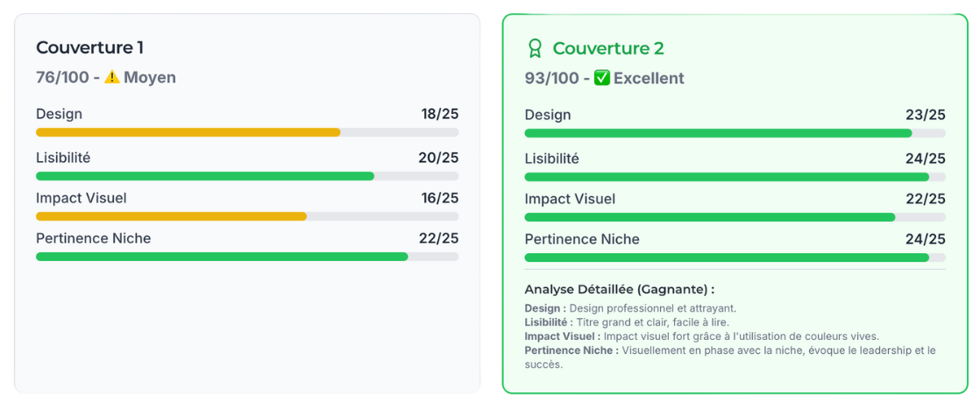Screen dimensions: 980x410
Task: Click the Couverture 1 Lisibilité progress bar
Action: (x=247, y=176)
